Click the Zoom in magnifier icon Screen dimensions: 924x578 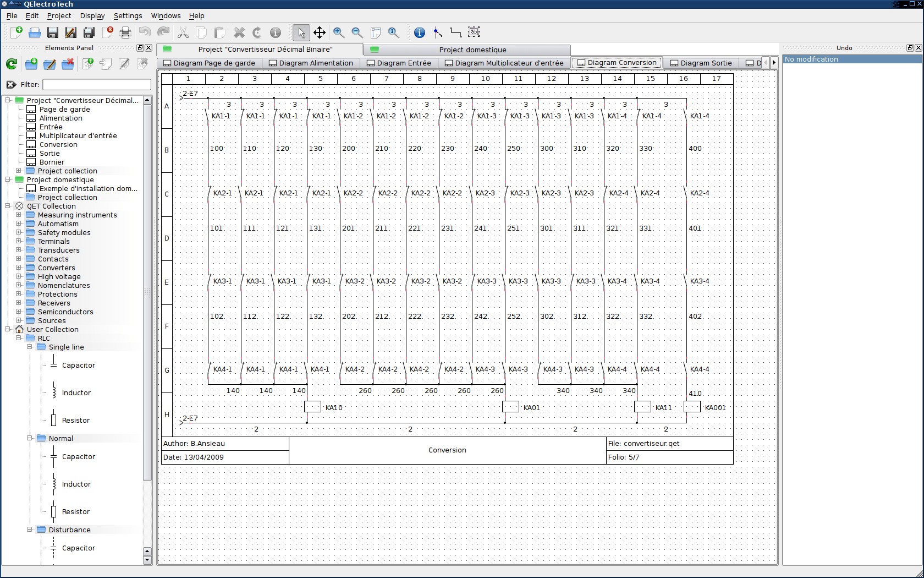coord(339,32)
